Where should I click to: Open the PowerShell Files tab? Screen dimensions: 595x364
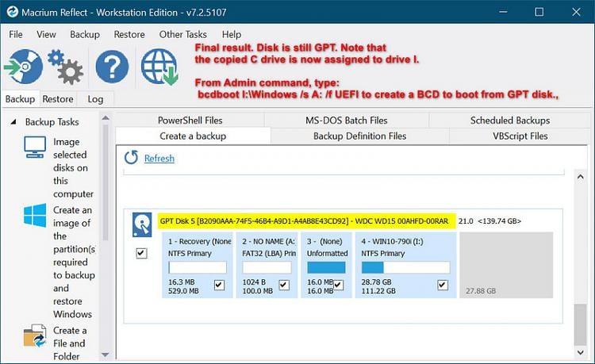click(190, 121)
